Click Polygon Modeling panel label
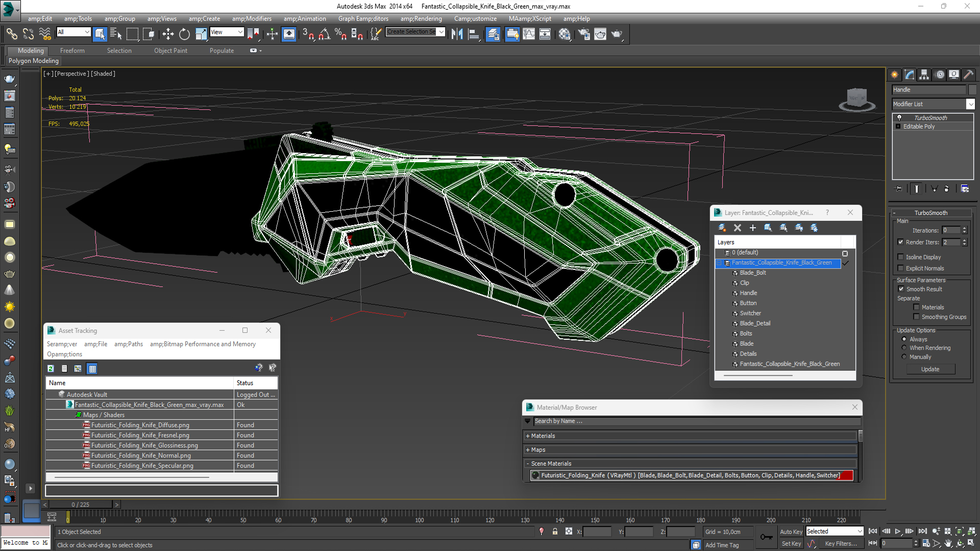980x551 pixels. (x=33, y=61)
